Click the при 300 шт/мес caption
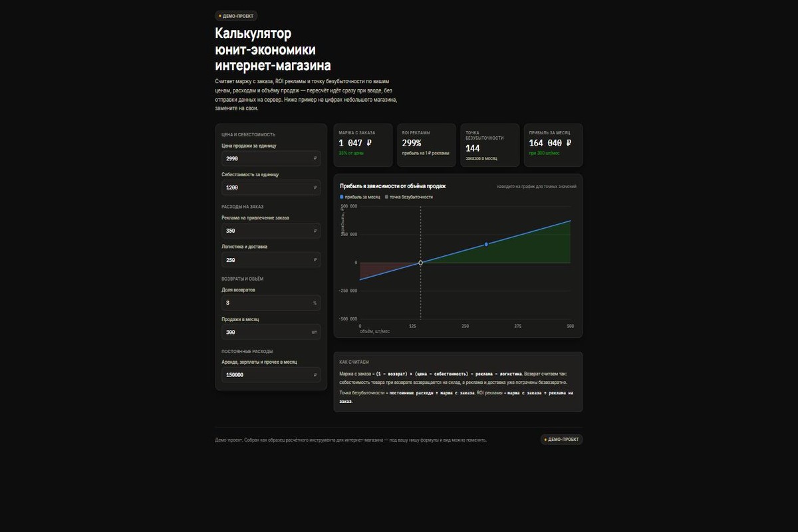798x532 pixels. tap(544, 153)
